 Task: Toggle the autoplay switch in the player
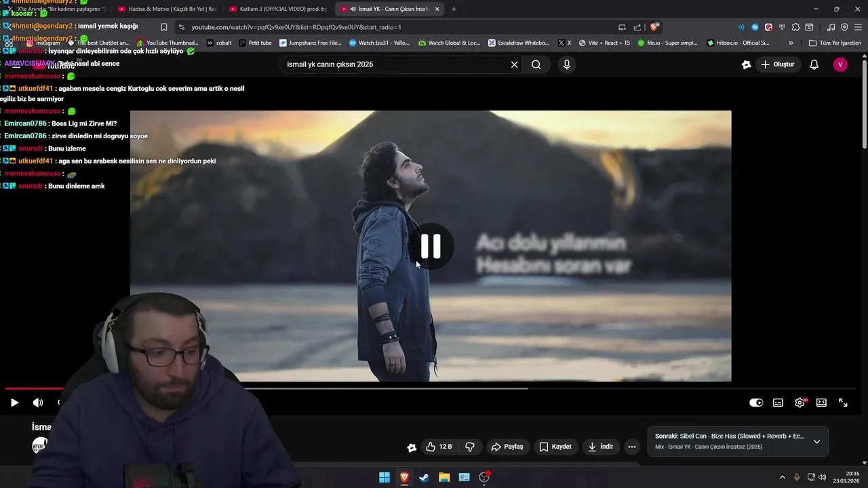756,403
